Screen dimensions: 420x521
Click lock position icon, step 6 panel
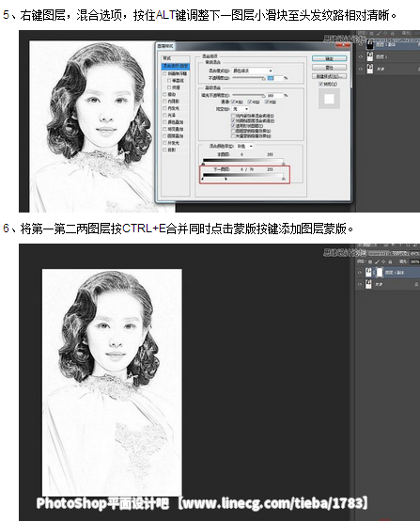[383, 261]
